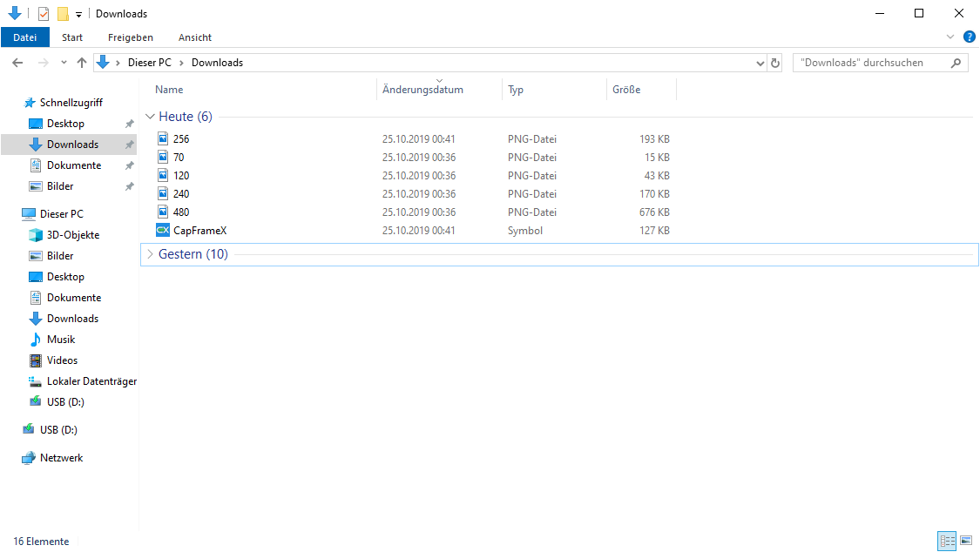Open recent locations dropdown arrow
This screenshot has height=552, width=980.
pyautogui.click(x=64, y=63)
